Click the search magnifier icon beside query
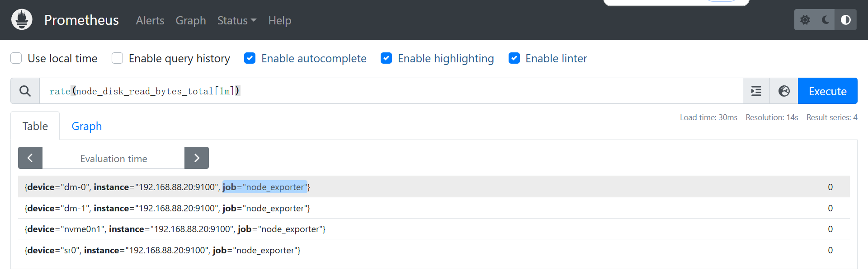The width and height of the screenshot is (868, 275). coord(25,91)
